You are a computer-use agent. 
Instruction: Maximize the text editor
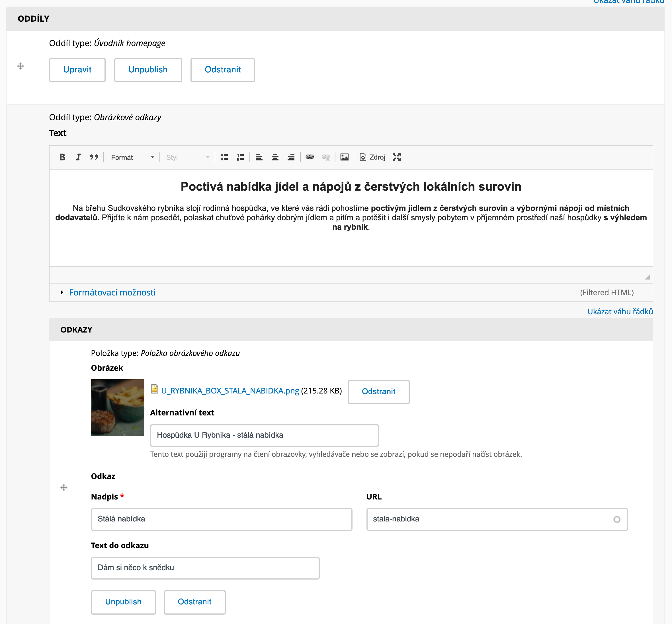coord(397,157)
